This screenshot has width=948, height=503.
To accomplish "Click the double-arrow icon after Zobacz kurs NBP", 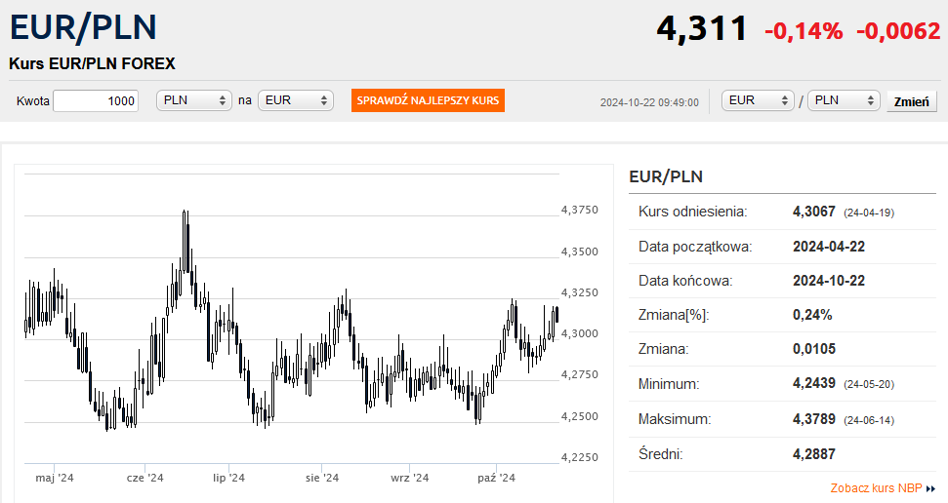I will click(931, 489).
